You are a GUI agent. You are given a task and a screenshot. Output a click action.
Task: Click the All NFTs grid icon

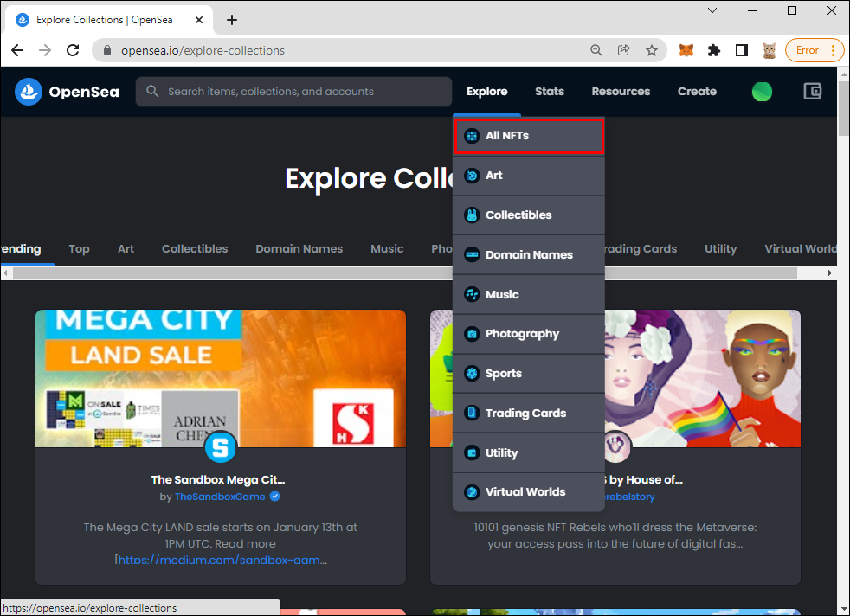(472, 136)
